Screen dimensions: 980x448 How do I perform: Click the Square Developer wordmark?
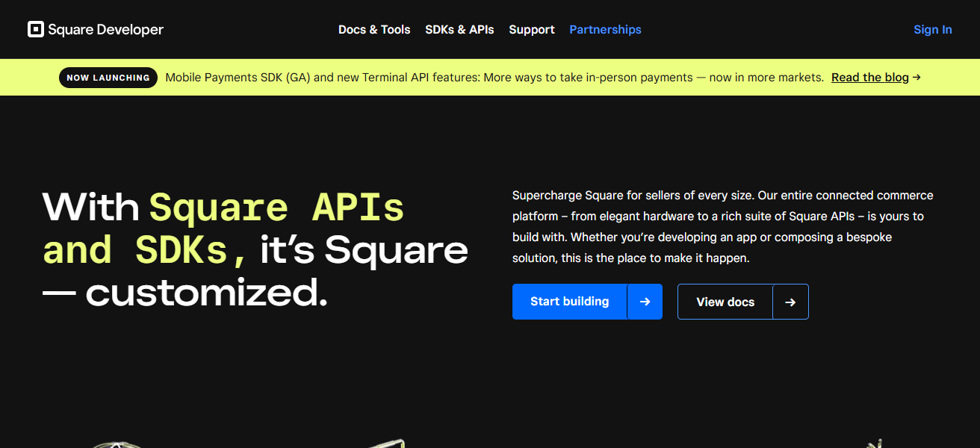tap(105, 29)
